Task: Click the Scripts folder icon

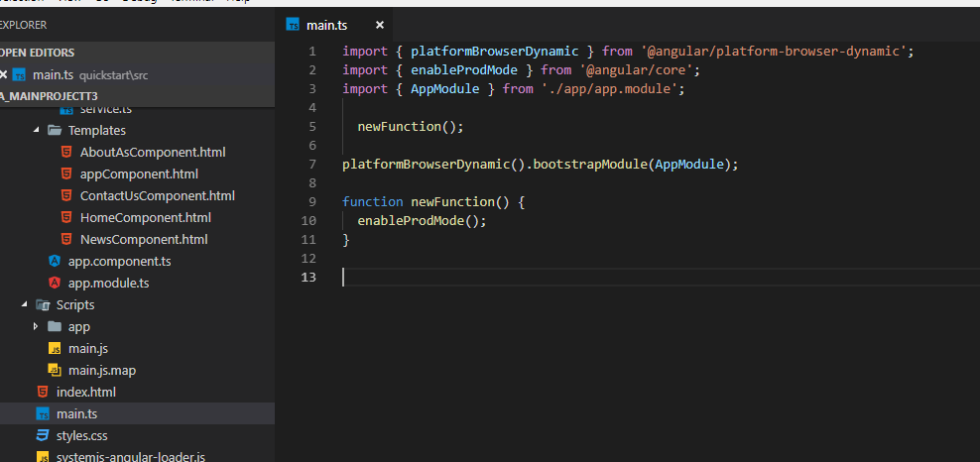Action: click(x=43, y=305)
